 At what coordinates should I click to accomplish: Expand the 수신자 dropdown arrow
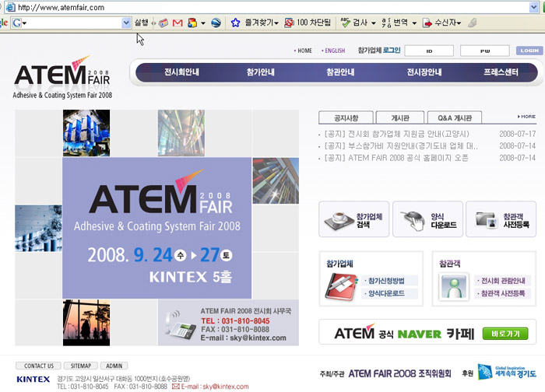coord(459,23)
